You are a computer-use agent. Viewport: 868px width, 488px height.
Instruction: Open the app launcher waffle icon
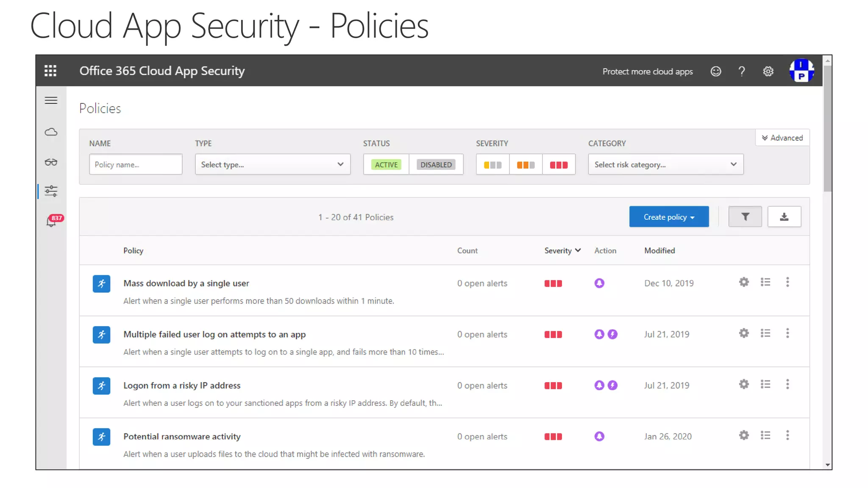point(50,71)
